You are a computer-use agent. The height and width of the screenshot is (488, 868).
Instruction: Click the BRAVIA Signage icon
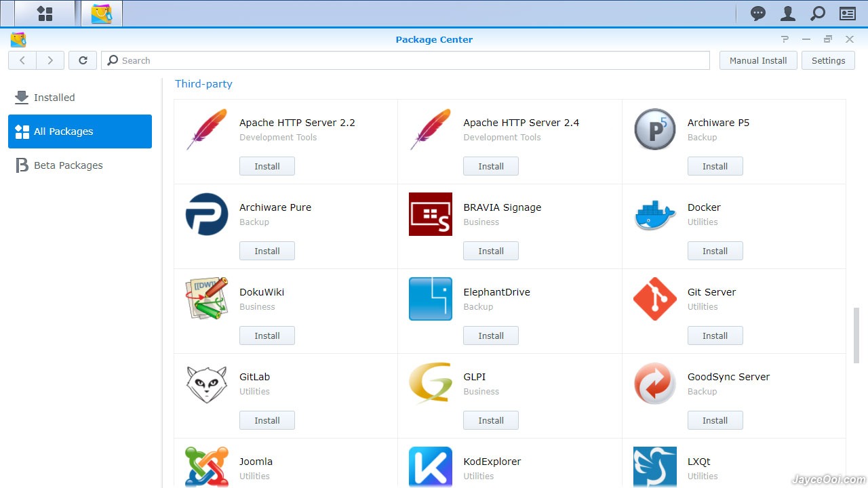tap(431, 214)
